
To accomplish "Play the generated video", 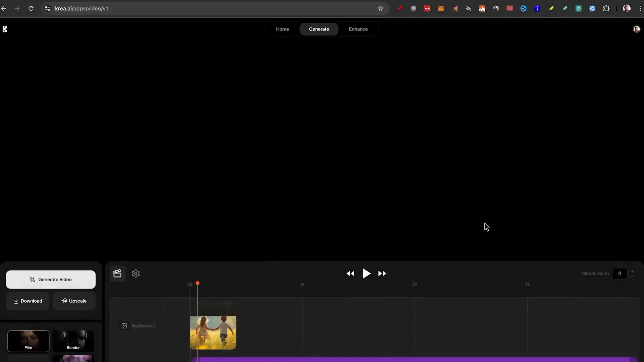I will (x=366, y=274).
